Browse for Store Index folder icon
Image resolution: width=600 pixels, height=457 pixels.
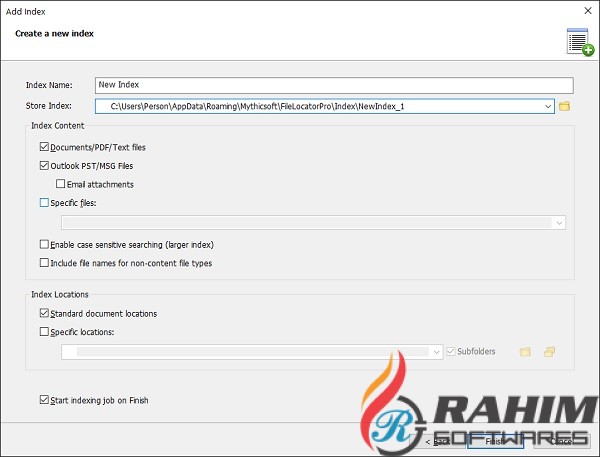[x=564, y=106]
